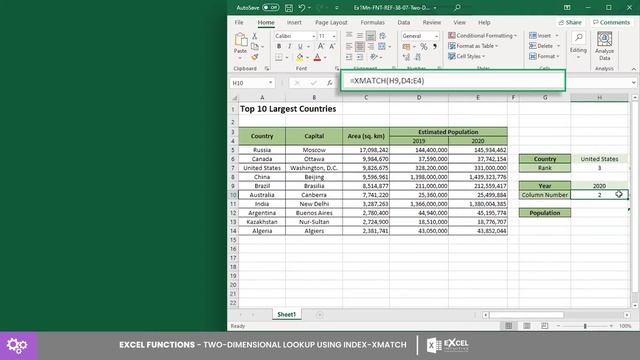Click the zoom slider handle
640x360 pixels.
(x=585, y=326)
